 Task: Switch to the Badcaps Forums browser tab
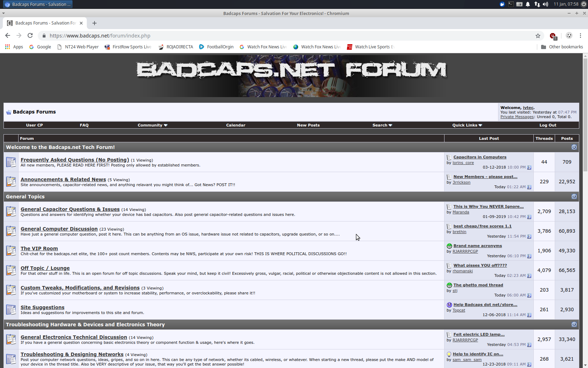(x=45, y=23)
